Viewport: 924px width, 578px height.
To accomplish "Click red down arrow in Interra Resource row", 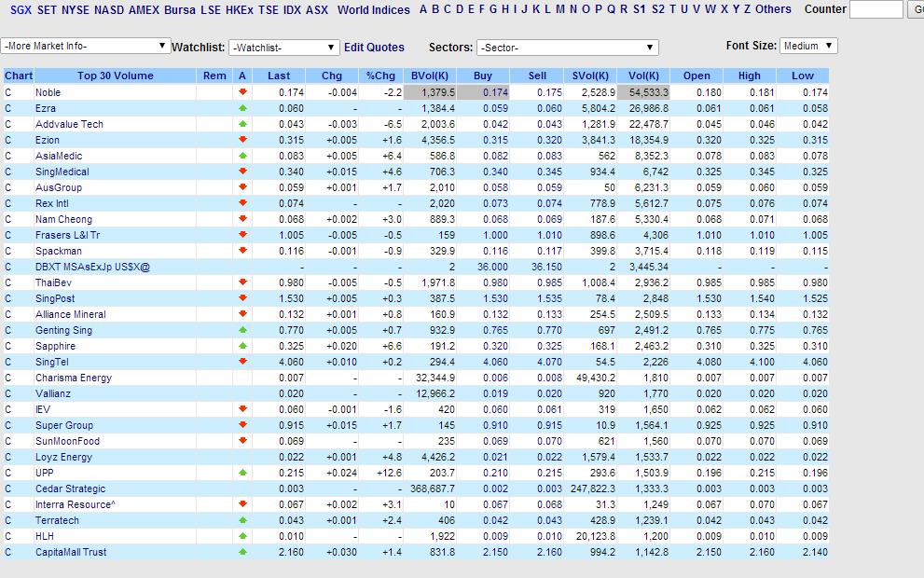I will point(242,504).
